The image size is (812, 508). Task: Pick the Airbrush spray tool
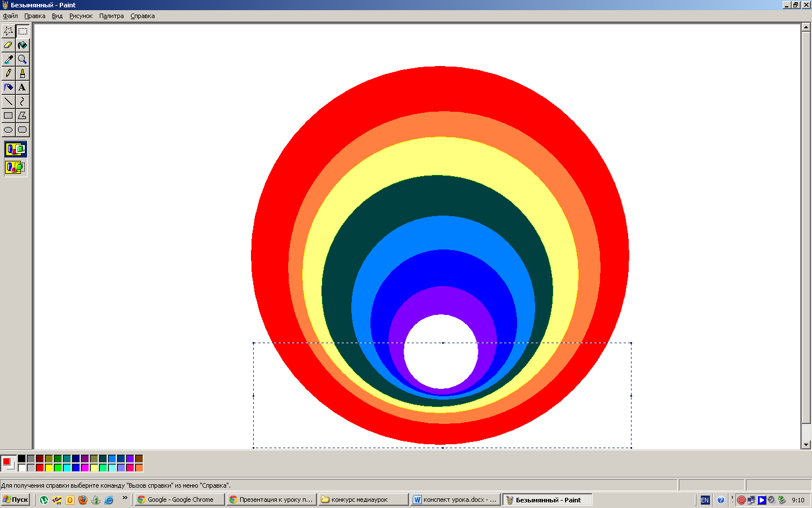(x=8, y=87)
